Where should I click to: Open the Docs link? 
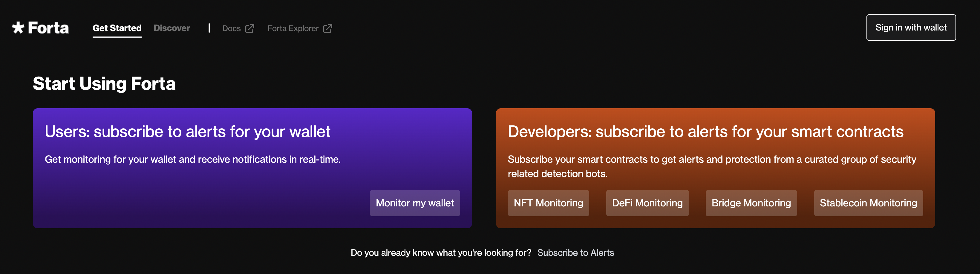pos(231,29)
